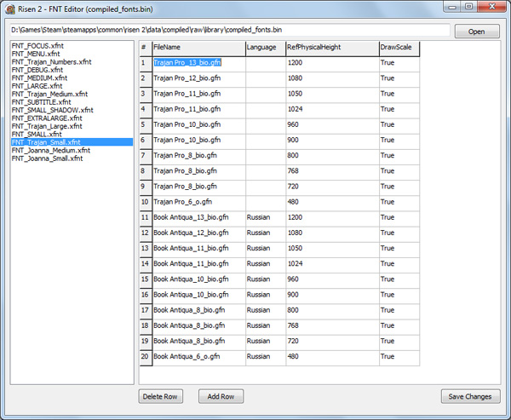Viewport: 511px width, 420px height.
Task: Click empty Language cell in row 2
Action: click(x=266, y=79)
